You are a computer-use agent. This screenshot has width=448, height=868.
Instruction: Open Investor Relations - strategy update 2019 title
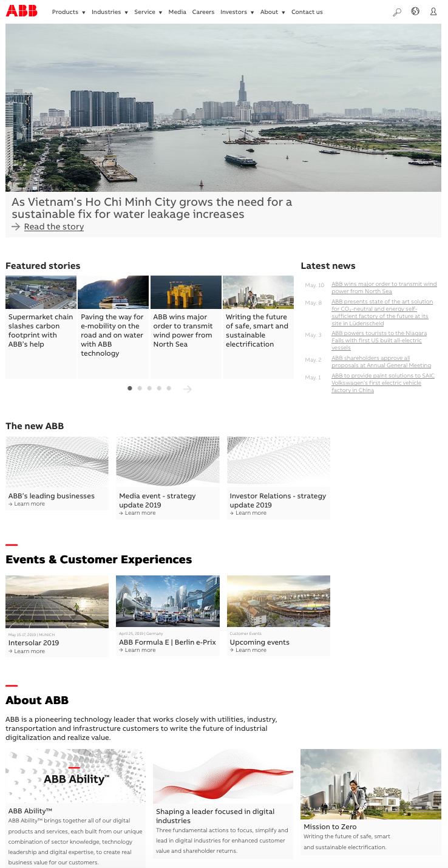pyautogui.click(x=277, y=500)
